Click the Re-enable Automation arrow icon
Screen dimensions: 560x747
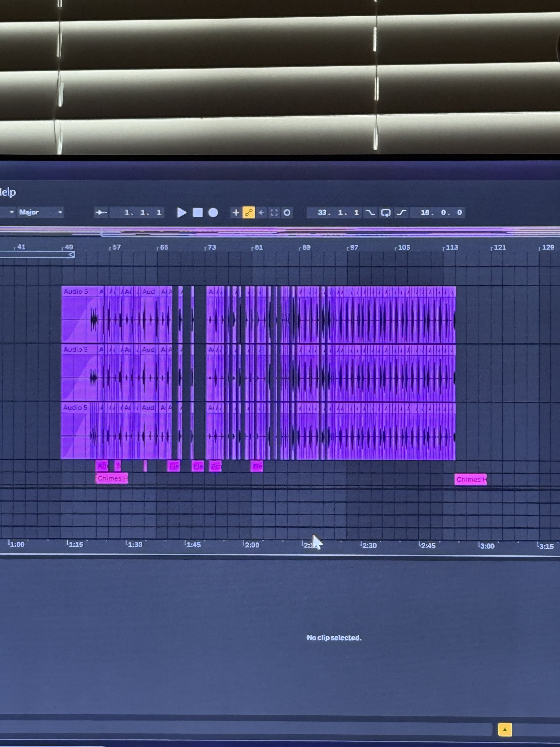point(261,212)
